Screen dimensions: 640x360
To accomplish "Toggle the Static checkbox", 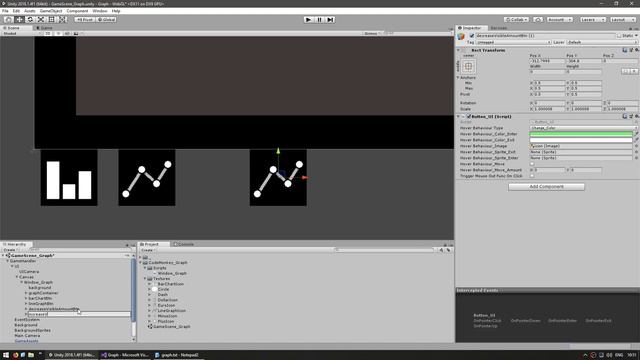I will click(619, 36).
